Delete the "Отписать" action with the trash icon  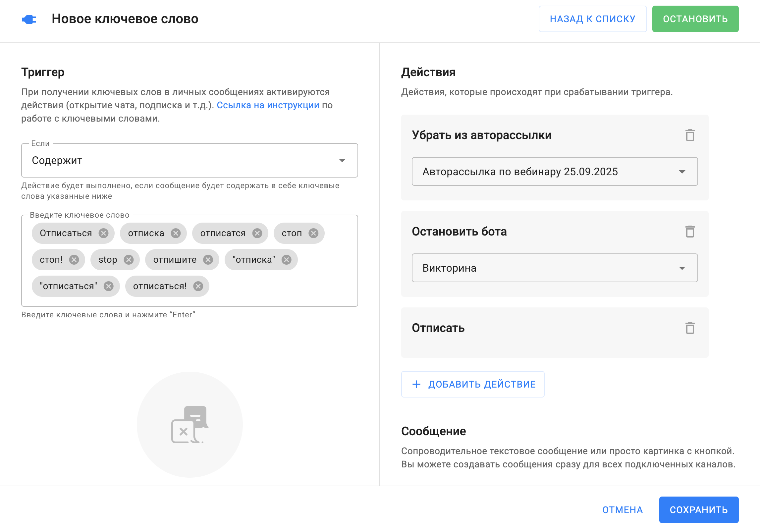(x=690, y=328)
